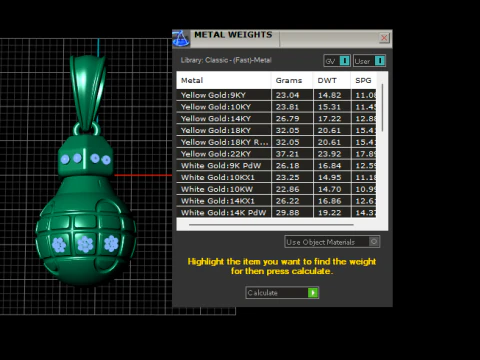Click the SPG column header
The height and width of the screenshot is (360, 480).
[x=363, y=80]
